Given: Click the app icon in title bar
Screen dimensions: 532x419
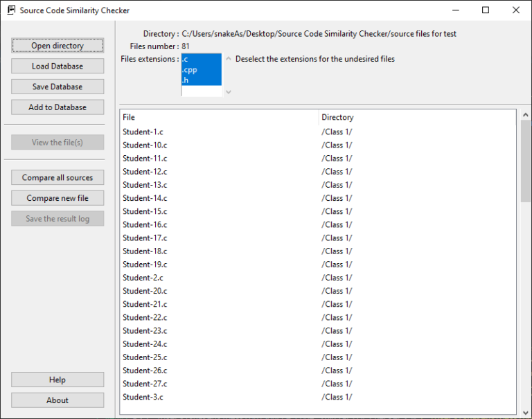Looking at the screenshot, I should click(11, 10).
